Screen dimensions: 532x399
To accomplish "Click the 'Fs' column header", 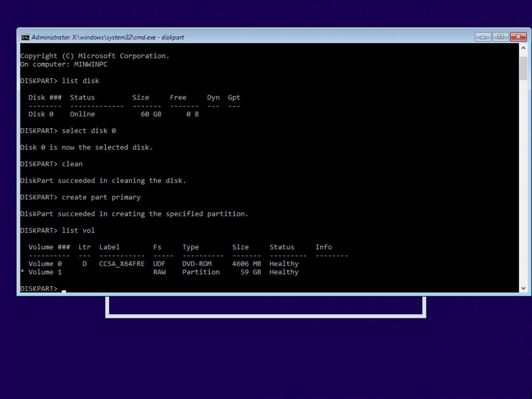I will [x=157, y=247].
